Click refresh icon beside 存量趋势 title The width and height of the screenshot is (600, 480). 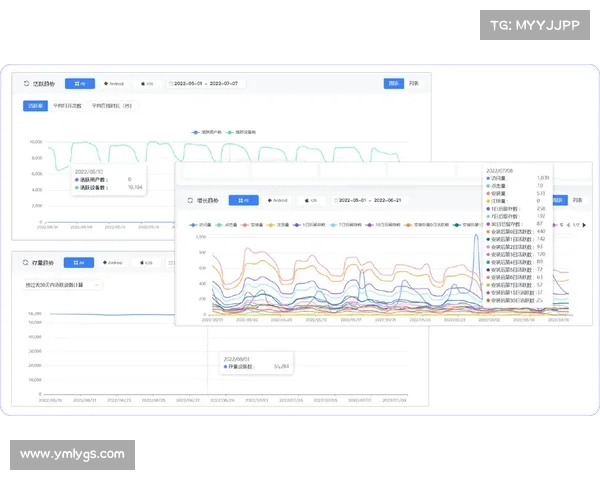point(25,263)
